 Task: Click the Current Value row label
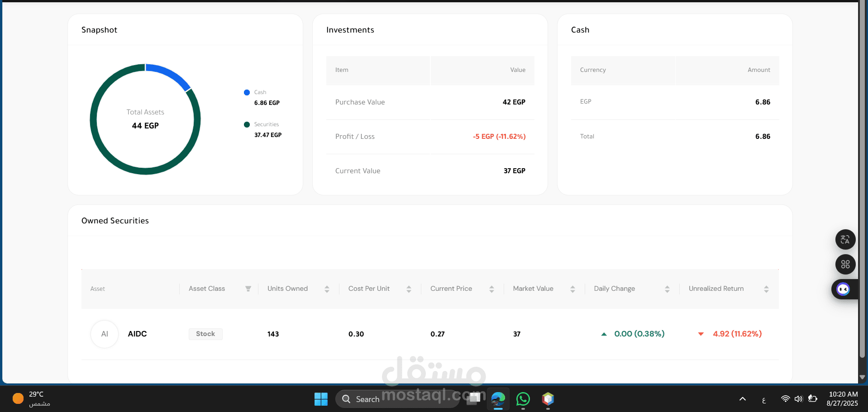[358, 171]
